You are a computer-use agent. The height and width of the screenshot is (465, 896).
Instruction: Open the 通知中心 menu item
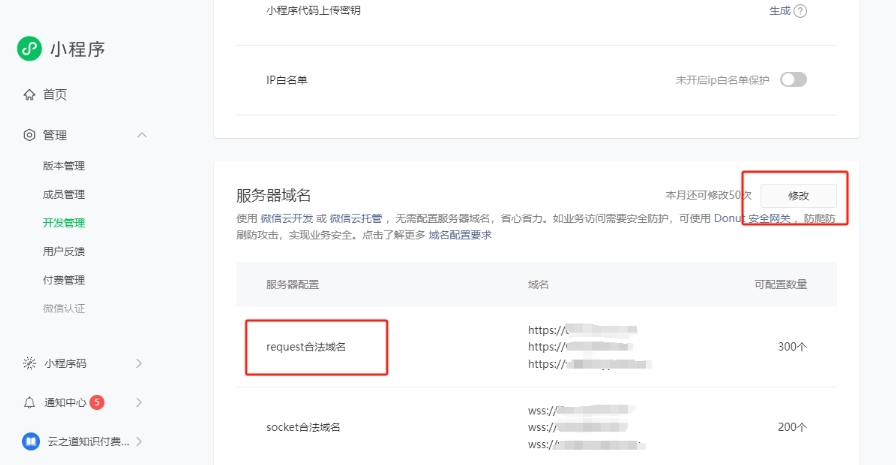pos(65,403)
